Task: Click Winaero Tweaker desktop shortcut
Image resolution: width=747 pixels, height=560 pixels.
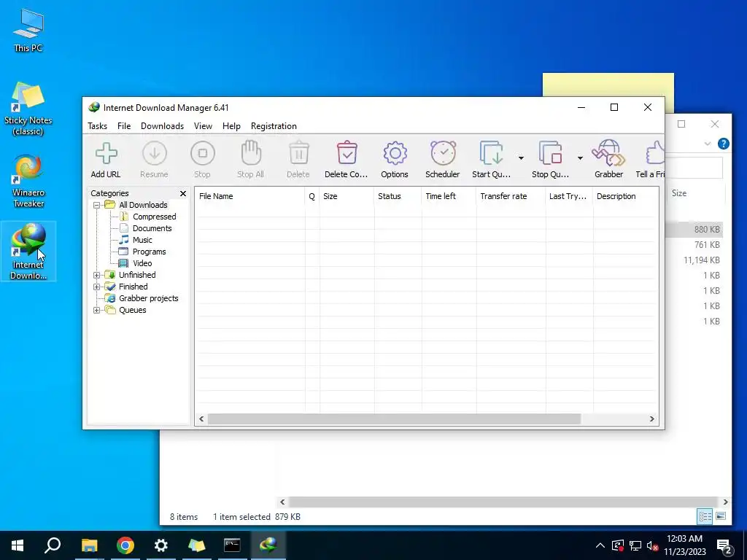Action: tap(28, 181)
